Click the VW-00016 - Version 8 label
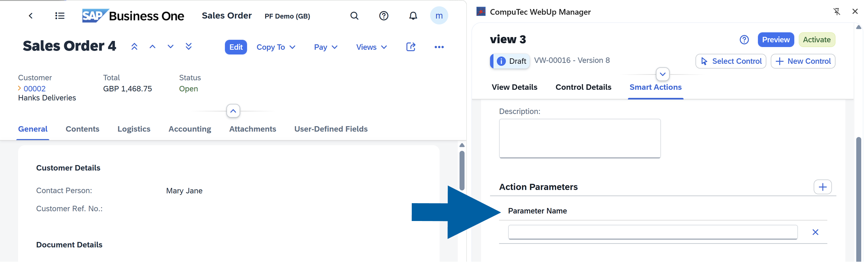Screen dimensions: 868x262 tap(572, 60)
